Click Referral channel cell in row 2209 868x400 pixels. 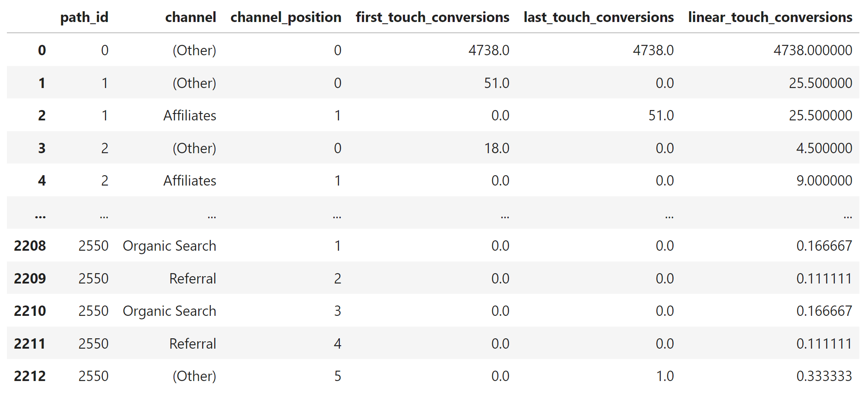(x=193, y=278)
